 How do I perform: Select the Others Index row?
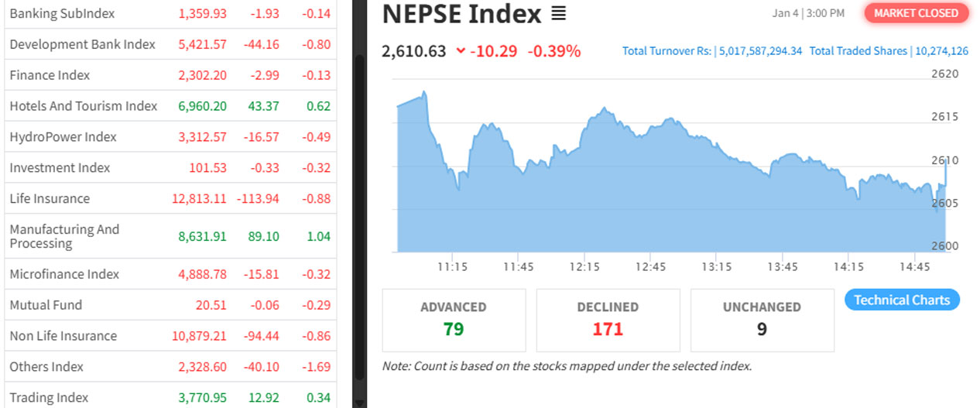46,367
